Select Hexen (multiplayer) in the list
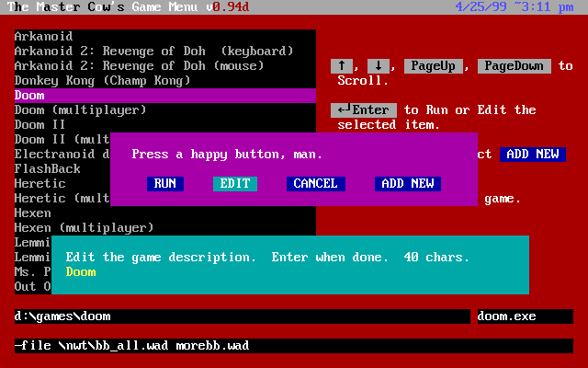The width and height of the screenshot is (588, 368). pyautogui.click(x=165, y=228)
